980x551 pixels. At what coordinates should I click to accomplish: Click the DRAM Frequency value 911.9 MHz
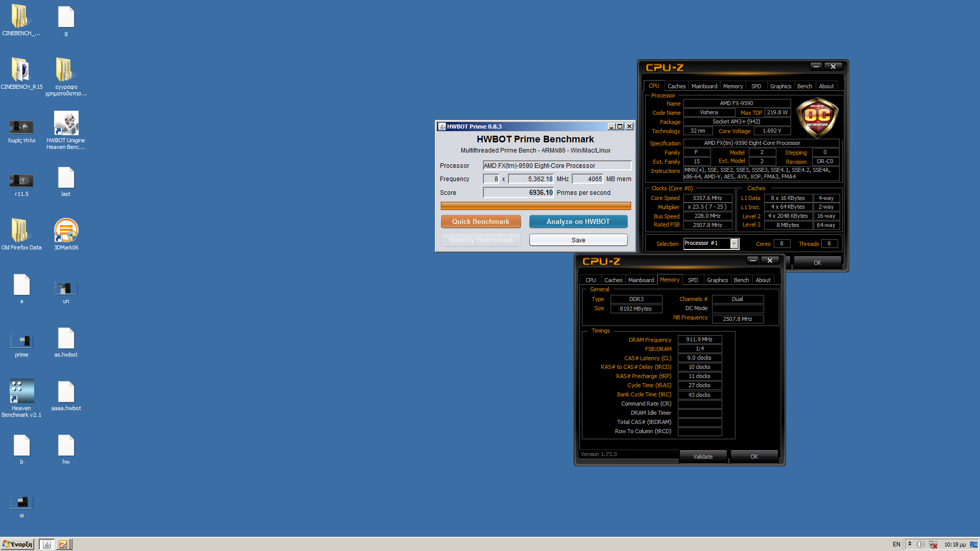[x=699, y=339]
